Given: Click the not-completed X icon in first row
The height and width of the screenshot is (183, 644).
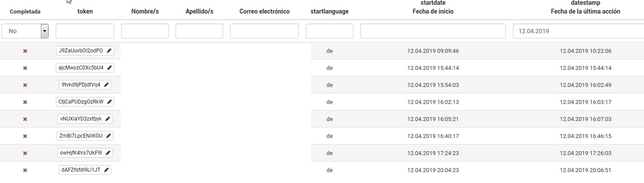Looking at the screenshot, I should 25,51.
